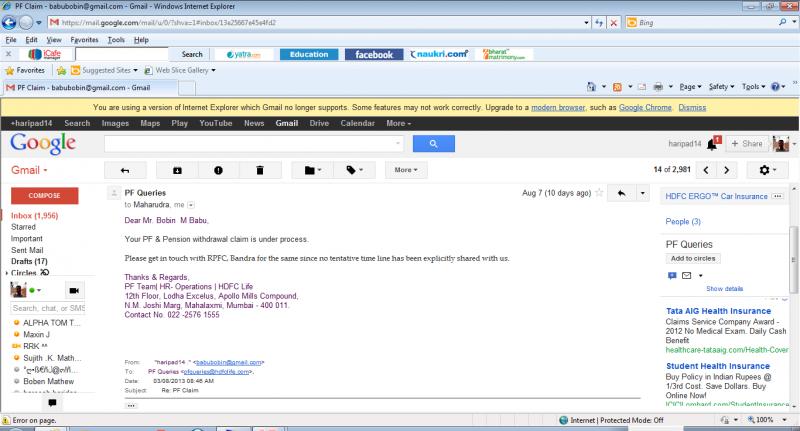Open the Edit menu

point(31,40)
